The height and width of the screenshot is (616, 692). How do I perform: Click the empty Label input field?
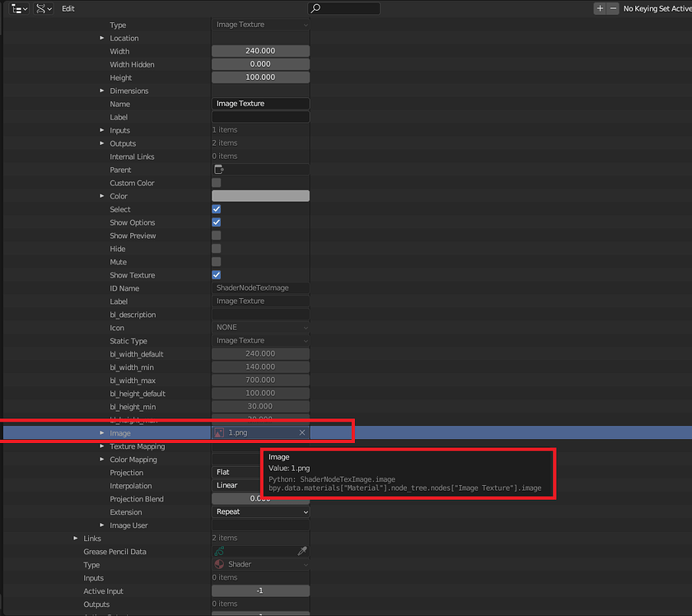(x=260, y=117)
